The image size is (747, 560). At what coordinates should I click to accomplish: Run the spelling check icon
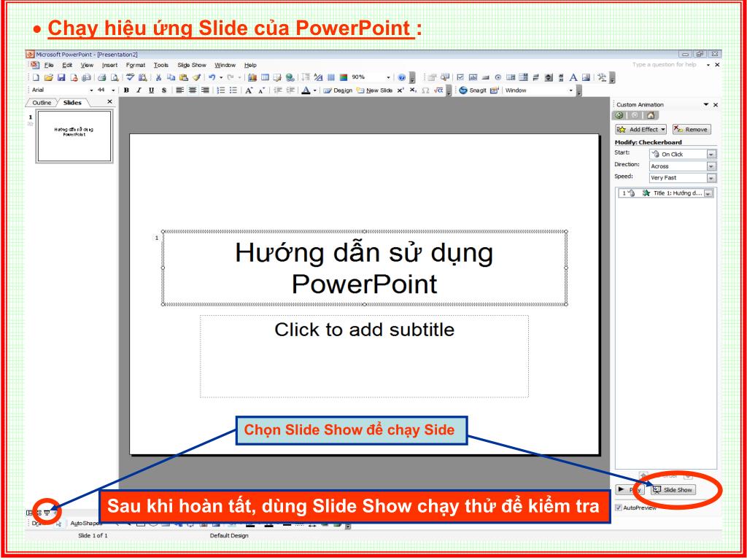pyautogui.click(x=131, y=77)
